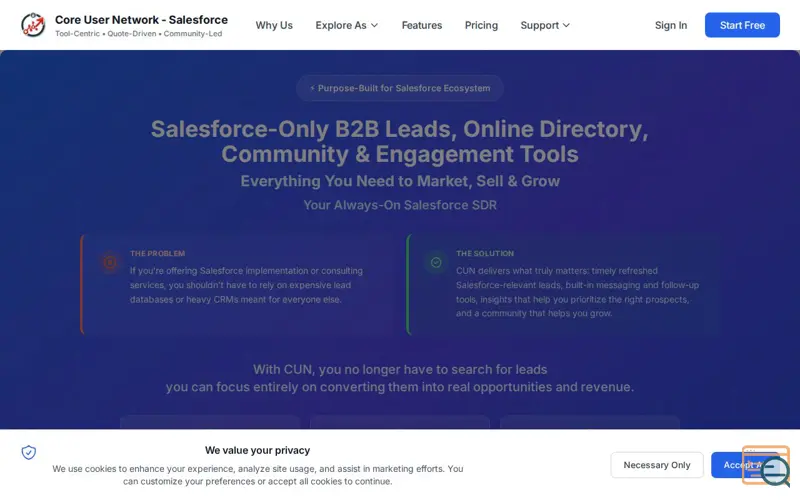This screenshot has height=500, width=800.
Task: Click the Core User Network logo icon
Action: tap(33, 25)
